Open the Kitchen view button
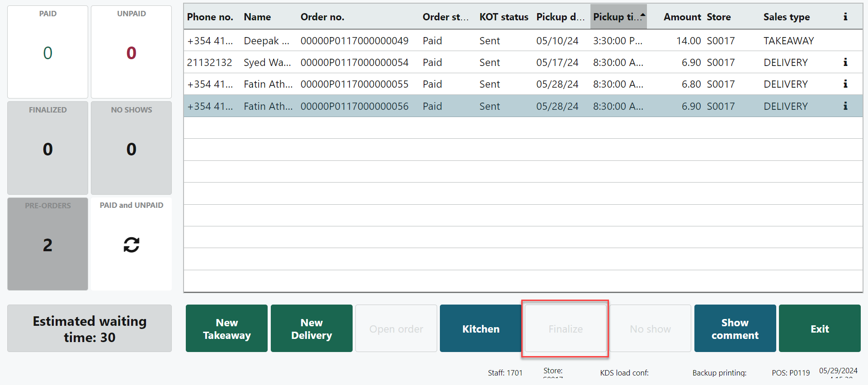Viewport: 868px width, 385px height. click(x=481, y=329)
